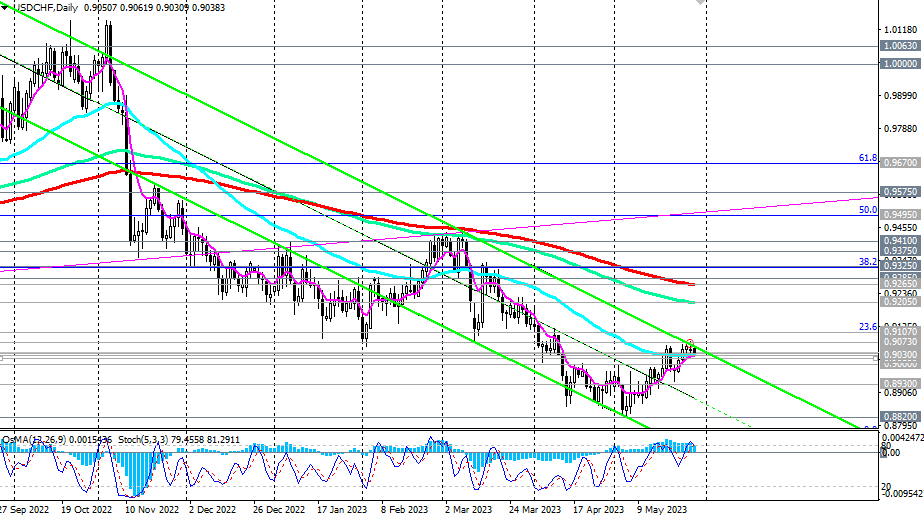
Task: Select the 1.00000 price level tag
Action: point(900,64)
